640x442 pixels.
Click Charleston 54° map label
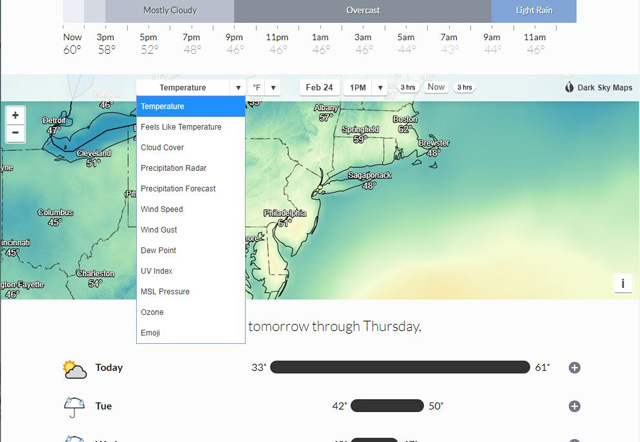point(96,278)
